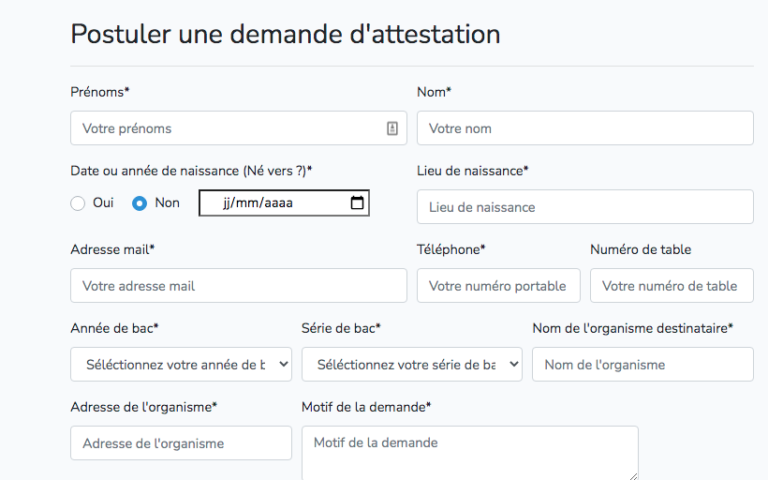Image resolution: width=768 pixels, height=480 pixels.
Task: Click the Adresse mail label text
Action: coord(112,249)
